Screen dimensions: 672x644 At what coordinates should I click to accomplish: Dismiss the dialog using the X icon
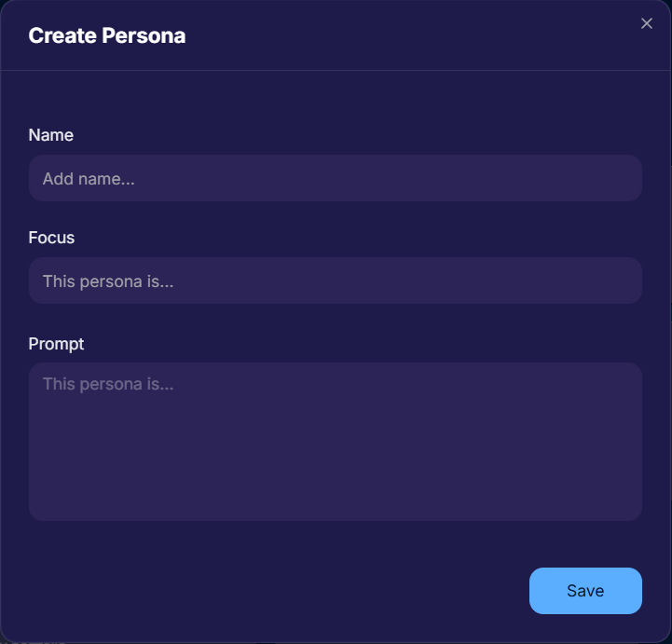[647, 23]
